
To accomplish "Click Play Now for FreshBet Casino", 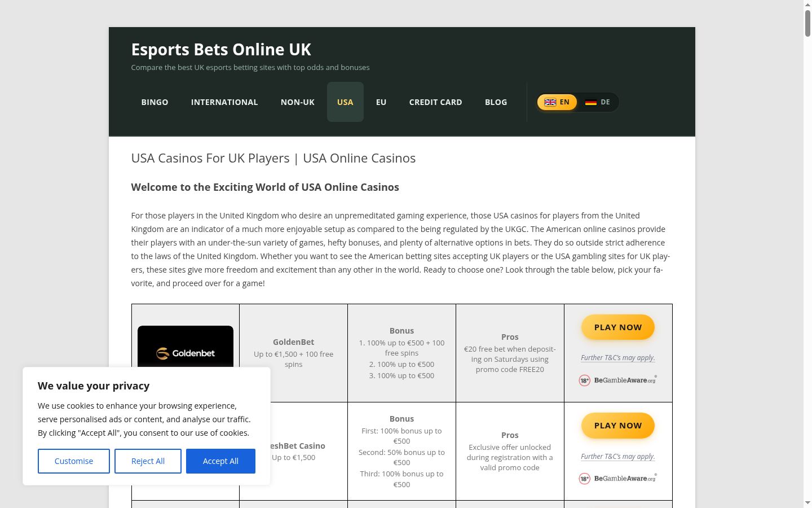I will click(x=618, y=426).
